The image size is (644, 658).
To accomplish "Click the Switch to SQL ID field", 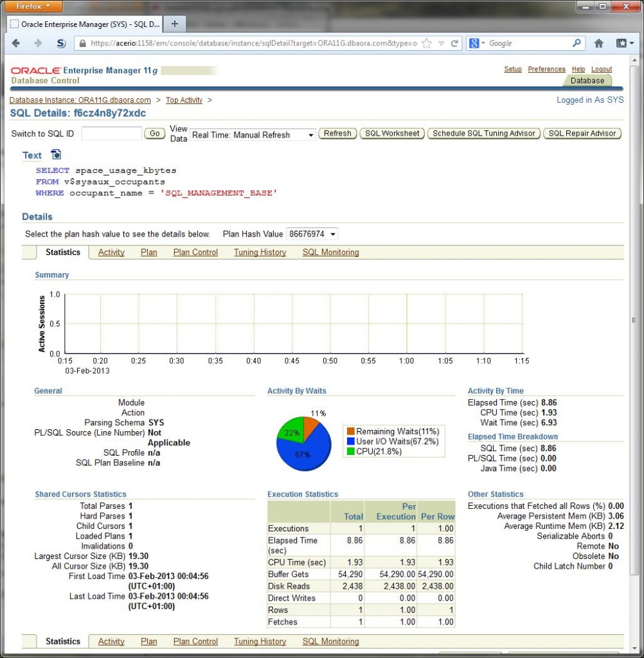I will coord(112,134).
